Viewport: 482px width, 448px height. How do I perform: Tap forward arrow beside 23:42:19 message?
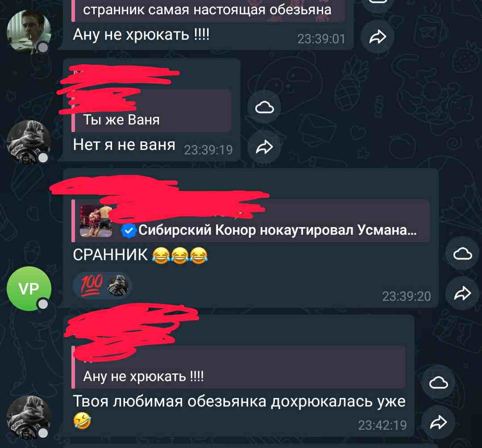click(438, 422)
